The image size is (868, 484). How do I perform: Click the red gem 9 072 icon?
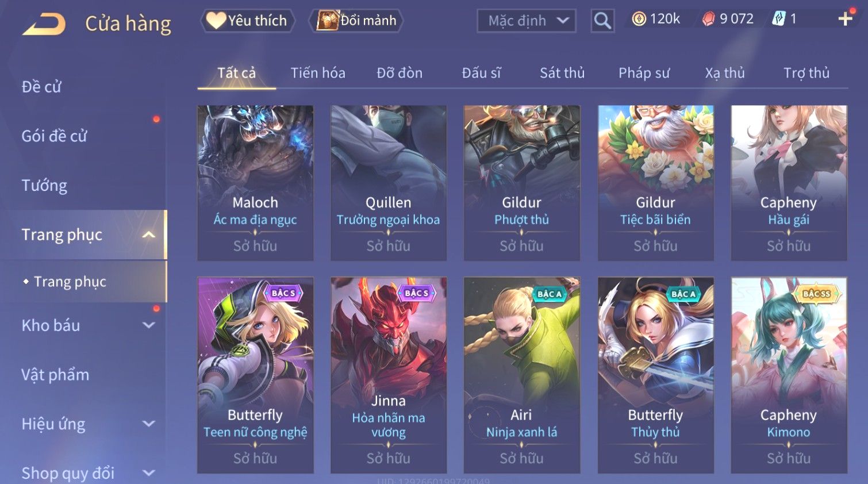tap(708, 19)
